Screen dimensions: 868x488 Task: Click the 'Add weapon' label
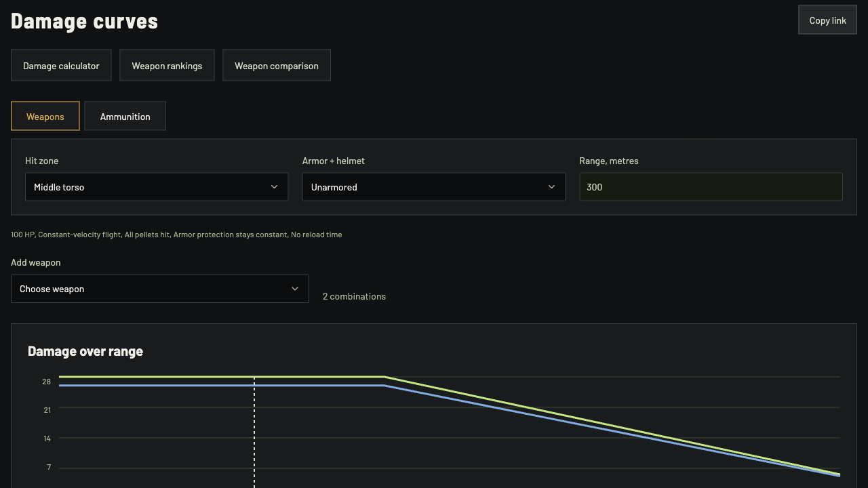[36, 262]
